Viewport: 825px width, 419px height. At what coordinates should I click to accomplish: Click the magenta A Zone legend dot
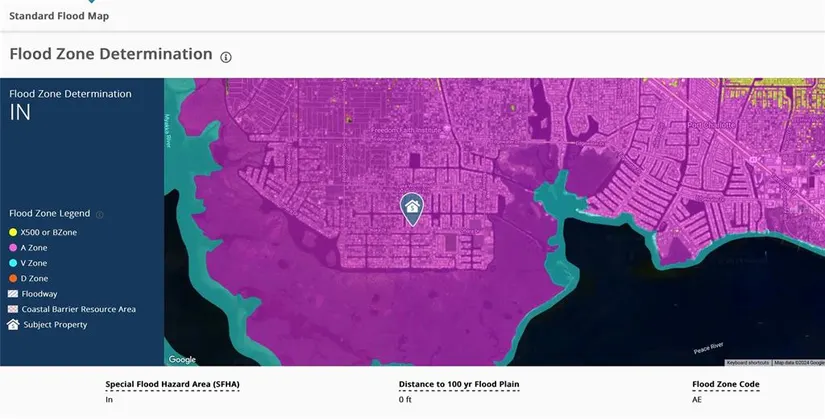point(13,248)
